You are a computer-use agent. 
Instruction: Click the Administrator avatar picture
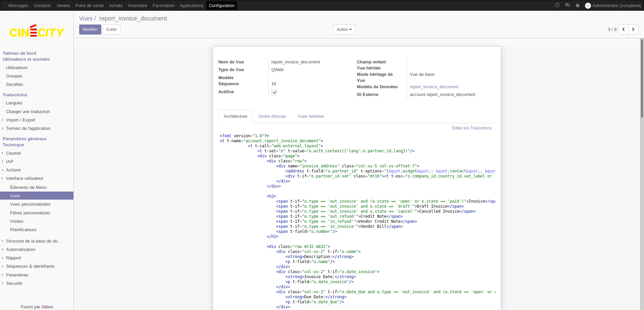588,6
